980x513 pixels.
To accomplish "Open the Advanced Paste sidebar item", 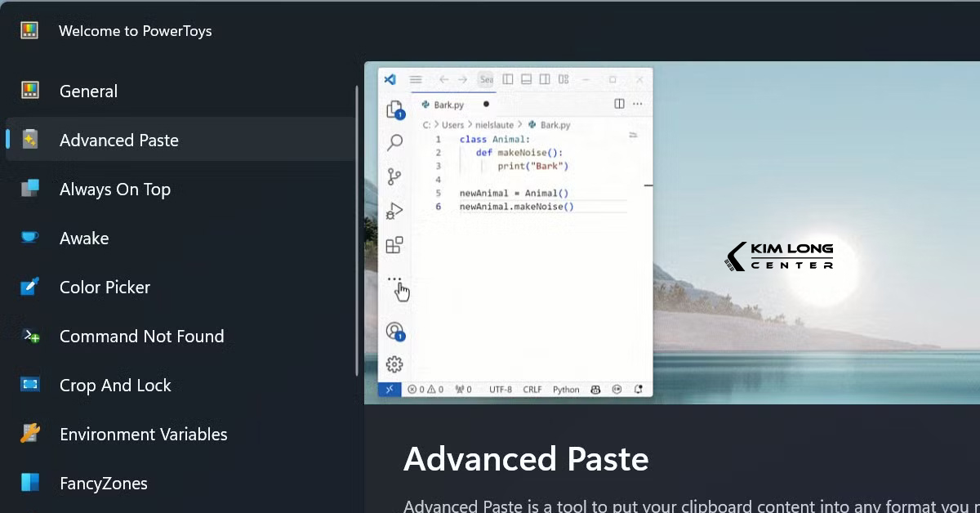I will tap(118, 141).
